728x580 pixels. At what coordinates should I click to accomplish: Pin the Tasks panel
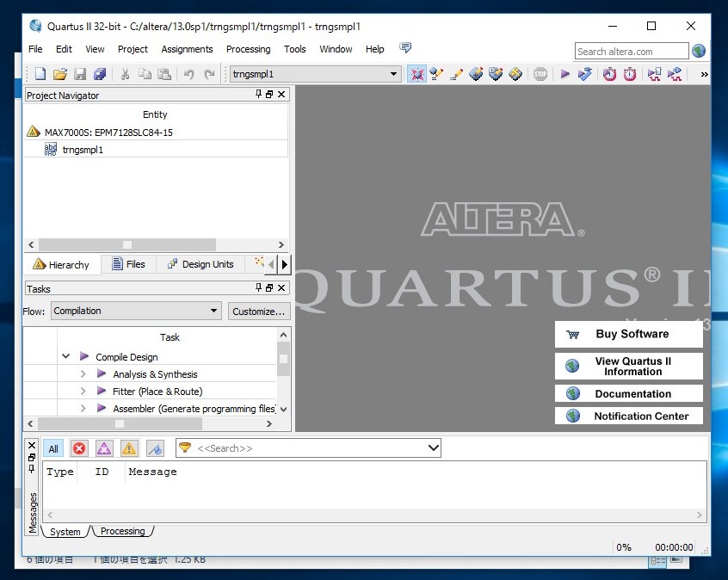(259, 287)
